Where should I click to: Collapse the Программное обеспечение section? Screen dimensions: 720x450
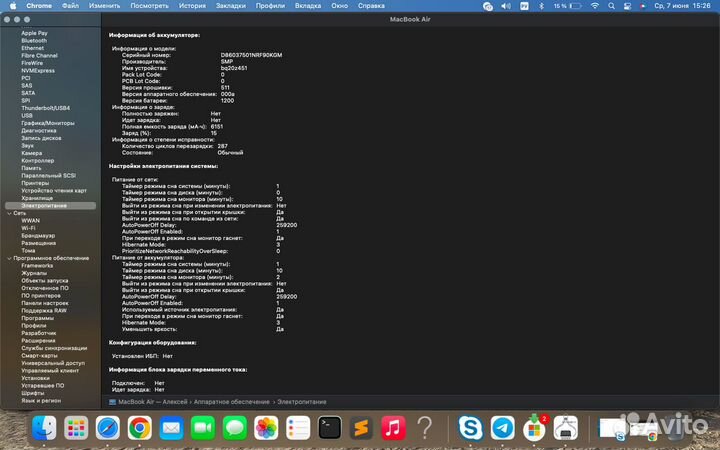[9, 259]
